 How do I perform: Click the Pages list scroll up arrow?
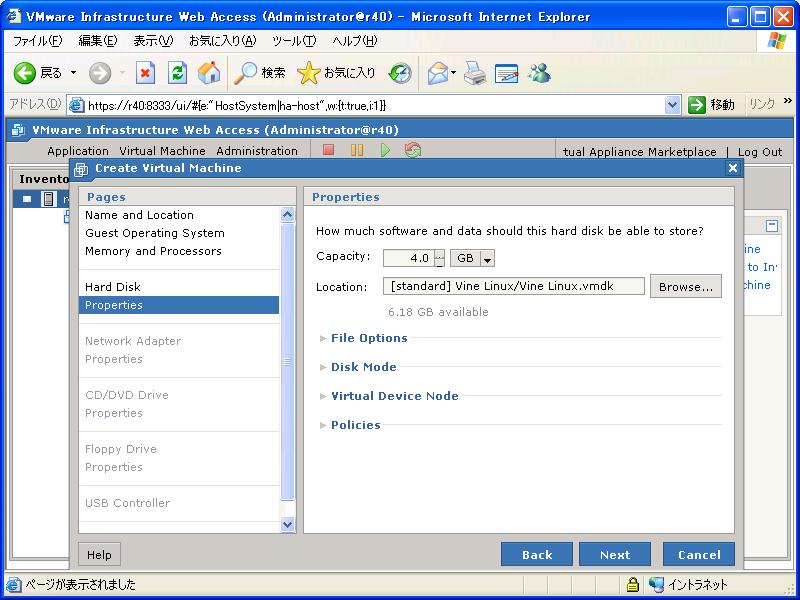[287, 215]
